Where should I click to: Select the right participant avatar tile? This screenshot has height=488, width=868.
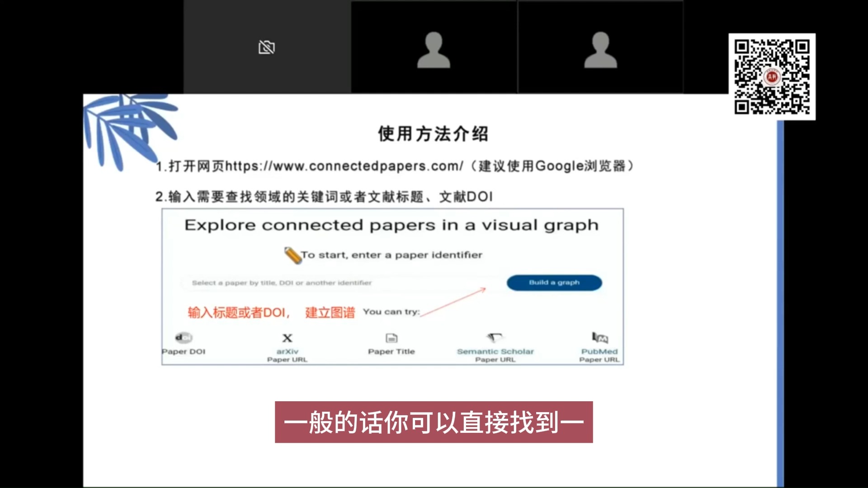[600, 47]
